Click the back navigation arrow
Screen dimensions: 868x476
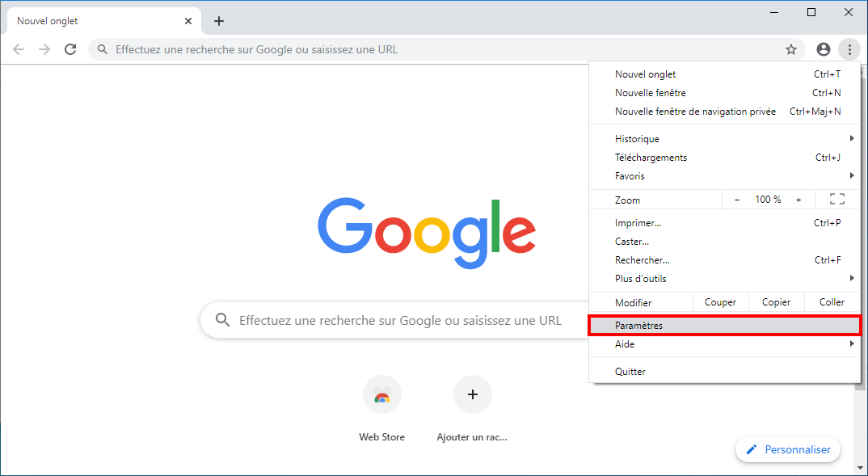tap(19, 49)
